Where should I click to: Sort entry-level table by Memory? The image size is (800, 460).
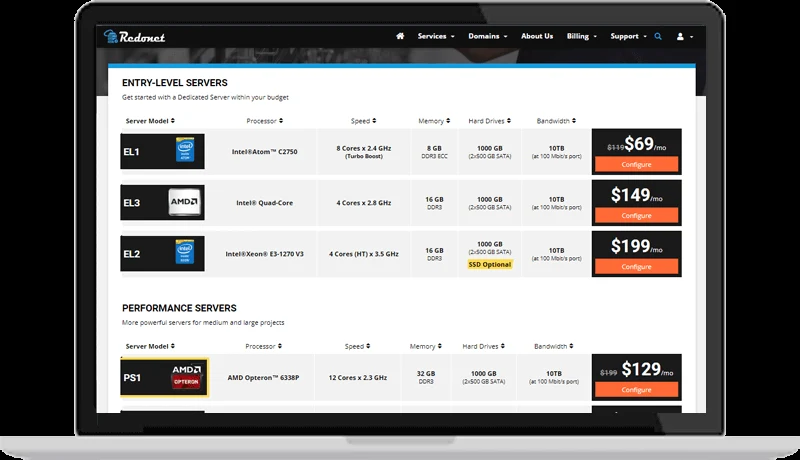[x=434, y=121]
